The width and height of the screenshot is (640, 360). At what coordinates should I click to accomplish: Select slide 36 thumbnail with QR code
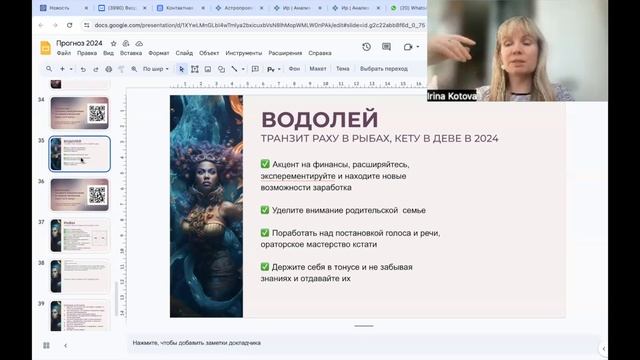pyautogui.click(x=80, y=195)
